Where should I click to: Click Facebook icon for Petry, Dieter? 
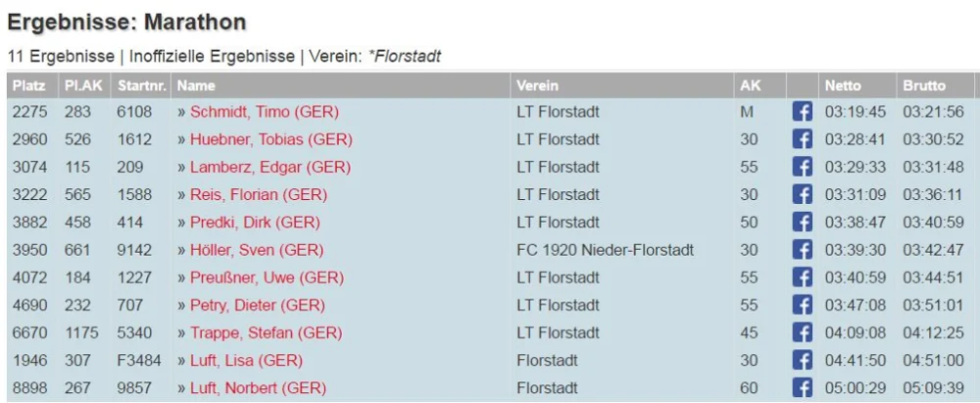point(802,305)
